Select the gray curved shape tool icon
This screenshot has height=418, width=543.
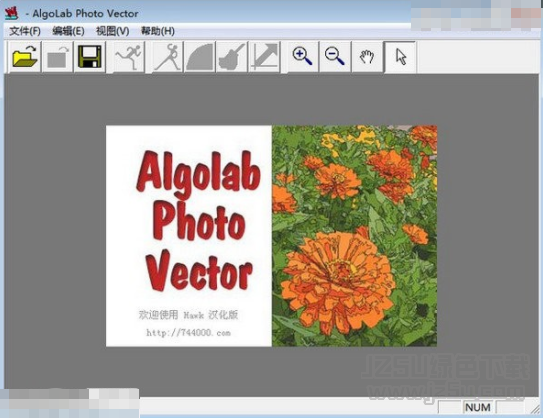pyautogui.click(x=200, y=56)
